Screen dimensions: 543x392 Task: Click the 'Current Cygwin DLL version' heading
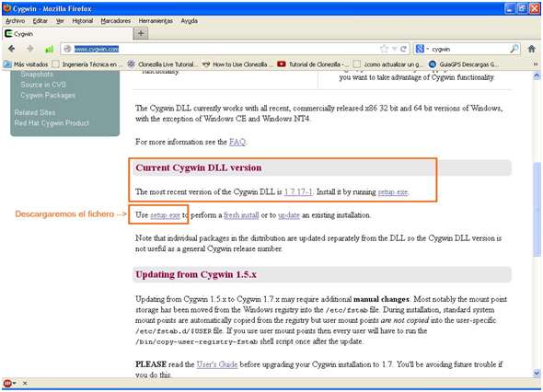click(199, 167)
